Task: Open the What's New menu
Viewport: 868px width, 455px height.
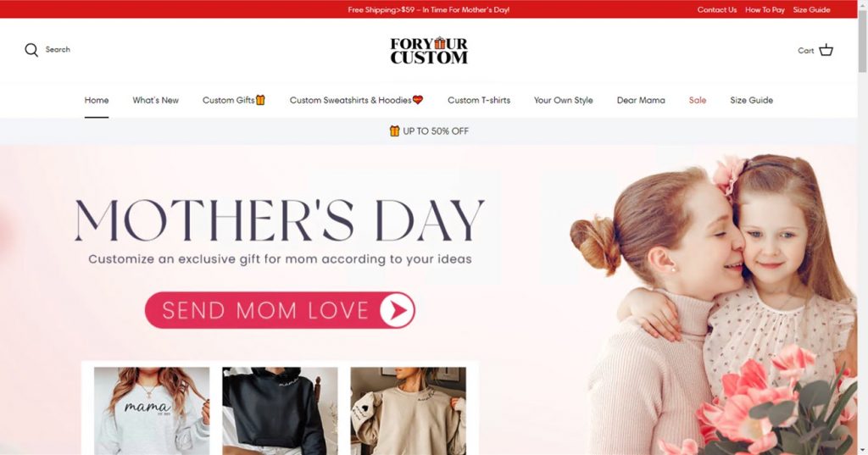Action: tap(156, 100)
